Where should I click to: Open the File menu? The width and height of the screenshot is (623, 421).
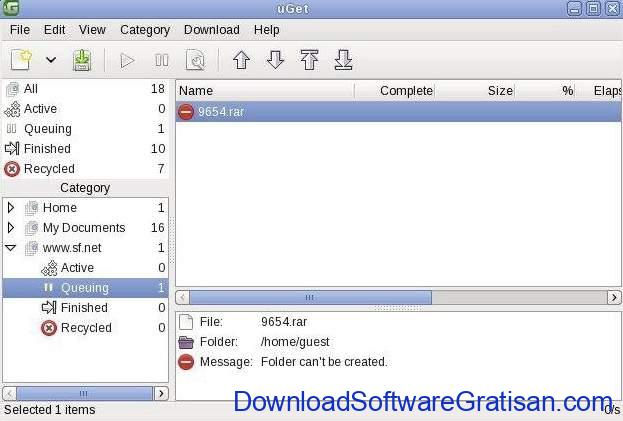(x=20, y=30)
